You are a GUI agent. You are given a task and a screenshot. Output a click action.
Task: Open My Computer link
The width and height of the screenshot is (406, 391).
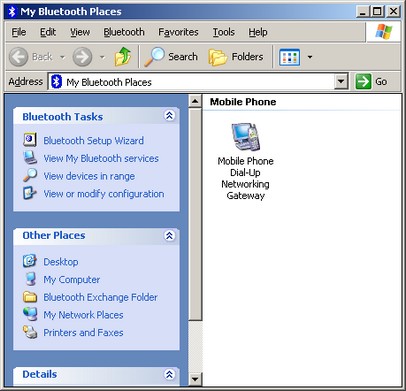(72, 280)
